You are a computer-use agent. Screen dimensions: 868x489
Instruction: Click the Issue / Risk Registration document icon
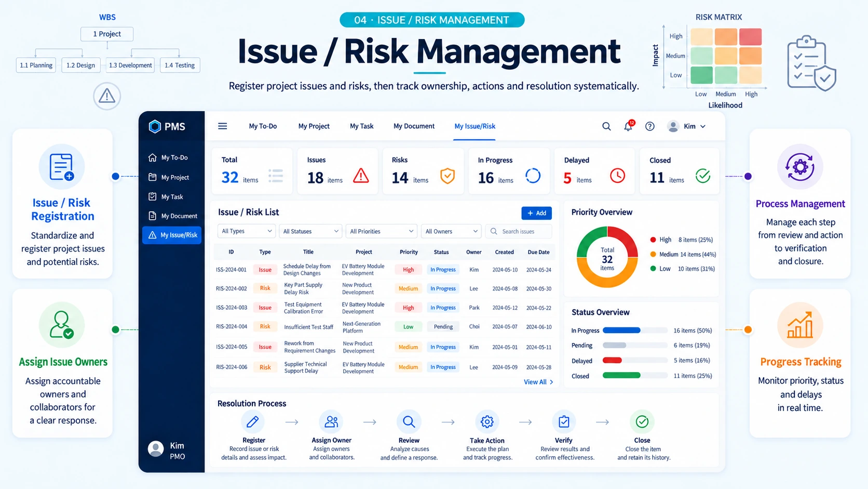point(62,167)
